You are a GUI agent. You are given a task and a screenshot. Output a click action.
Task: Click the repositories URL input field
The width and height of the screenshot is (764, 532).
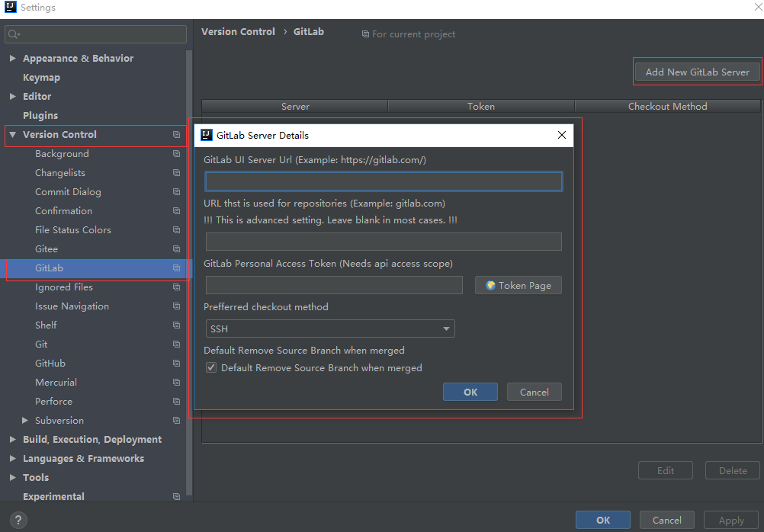384,242
